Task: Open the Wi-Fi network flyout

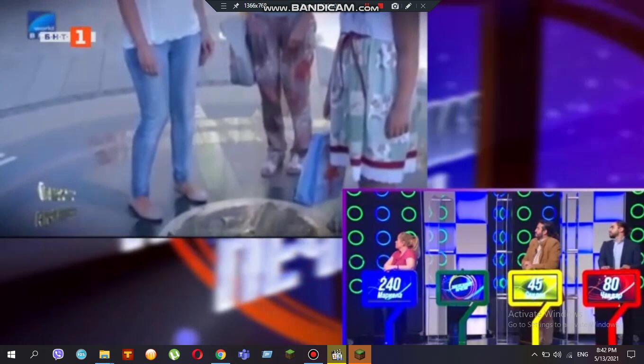Action: coord(569,355)
